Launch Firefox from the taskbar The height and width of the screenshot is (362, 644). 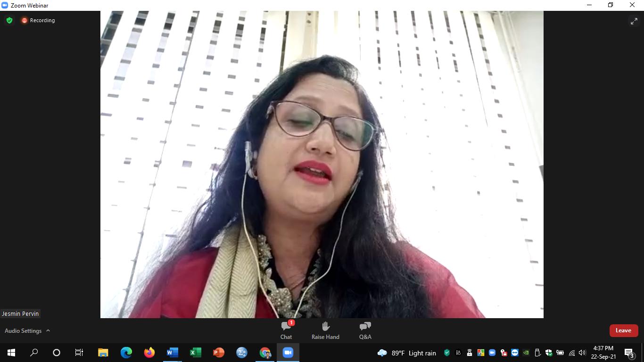(149, 353)
